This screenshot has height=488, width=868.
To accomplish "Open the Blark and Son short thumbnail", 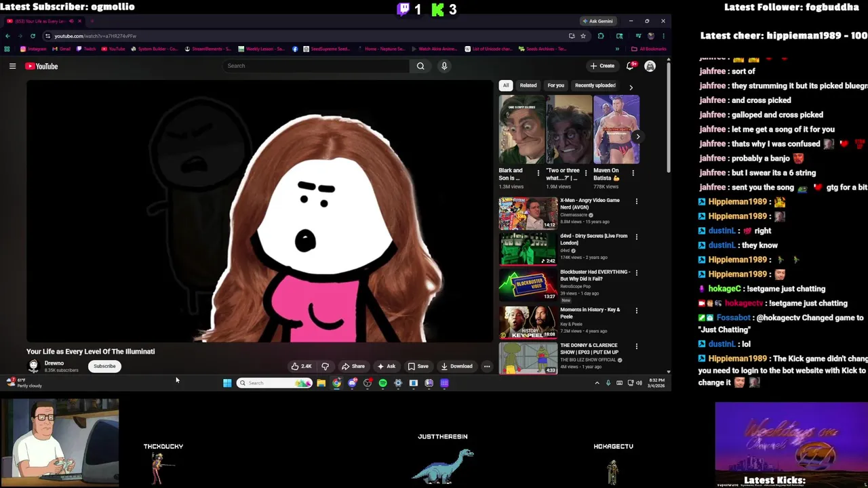I will (521, 129).
